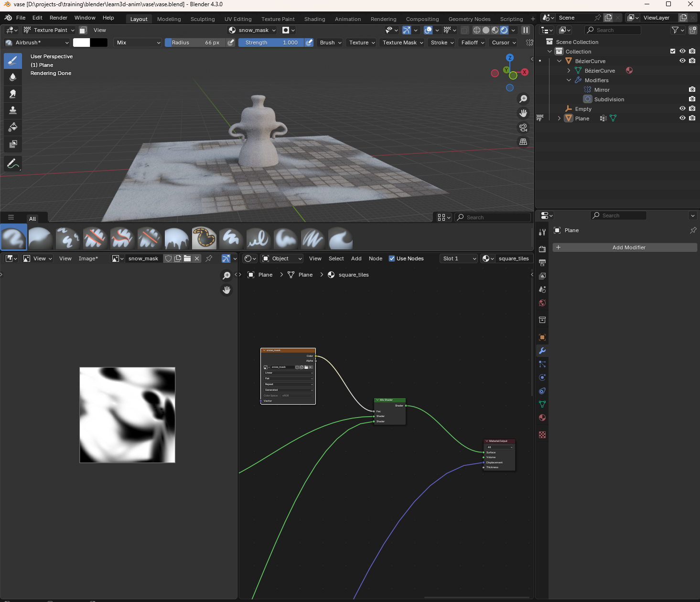Adjust the brush Strength slider
The height and width of the screenshot is (602, 700).
(271, 43)
